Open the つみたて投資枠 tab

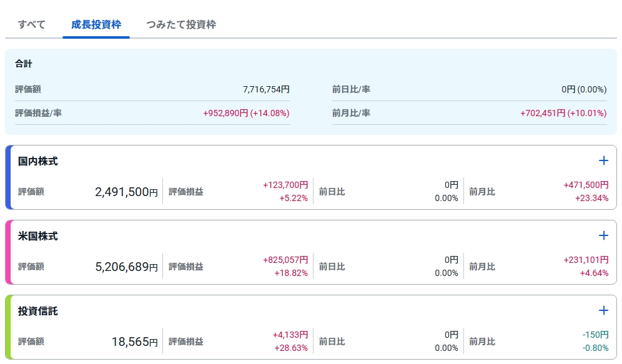tap(181, 25)
